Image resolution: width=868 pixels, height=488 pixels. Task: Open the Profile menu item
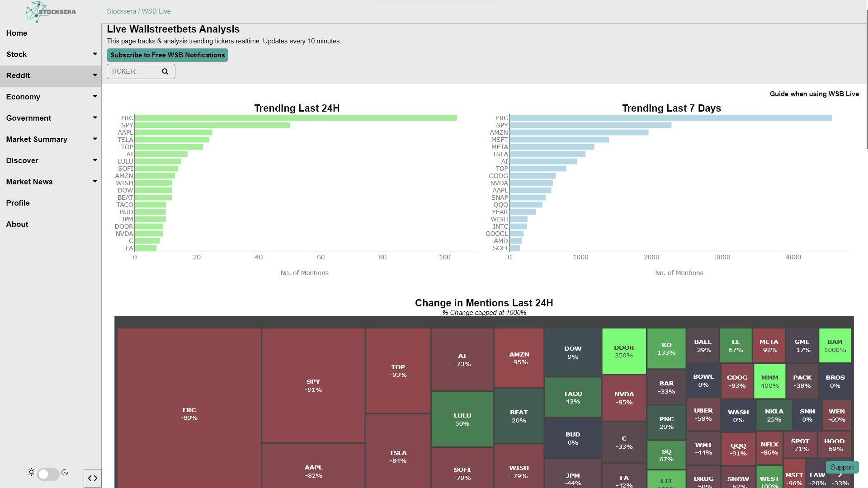click(18, 203)
